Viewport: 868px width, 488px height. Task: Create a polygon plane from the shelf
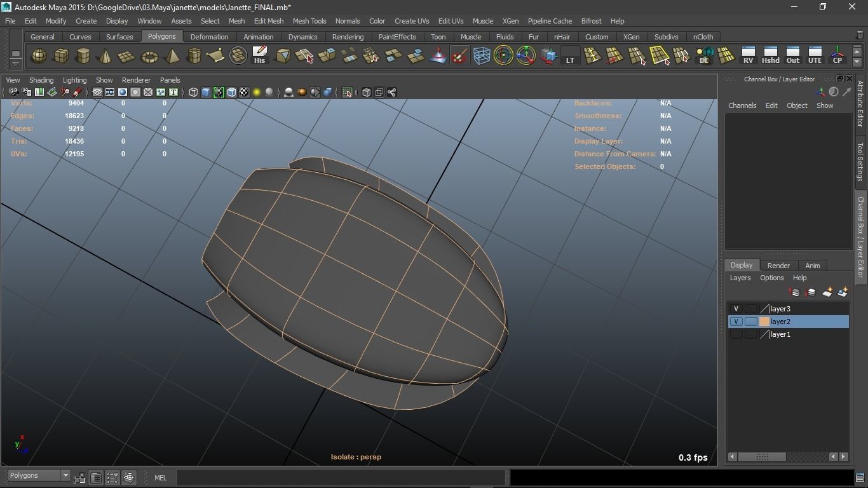click(x=127, y=56)
